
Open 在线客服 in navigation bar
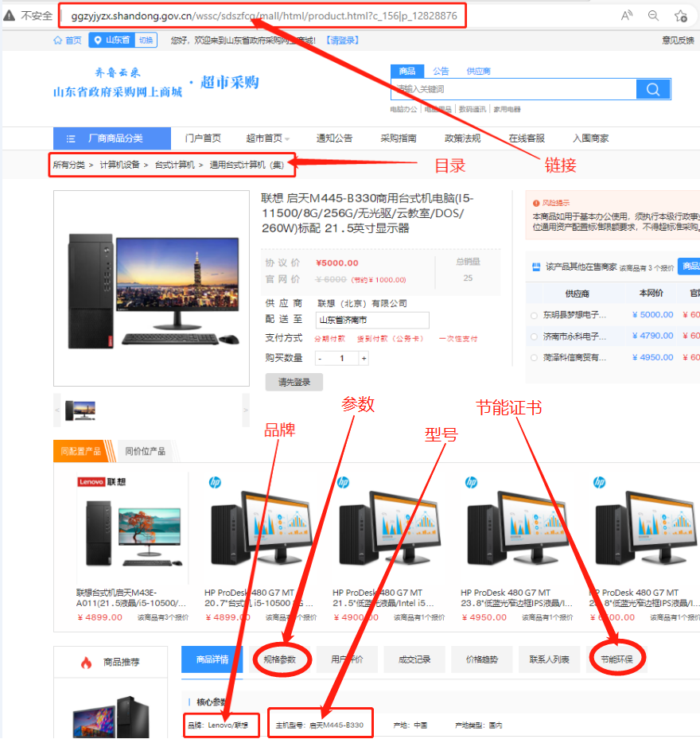(x=527, y=138)
